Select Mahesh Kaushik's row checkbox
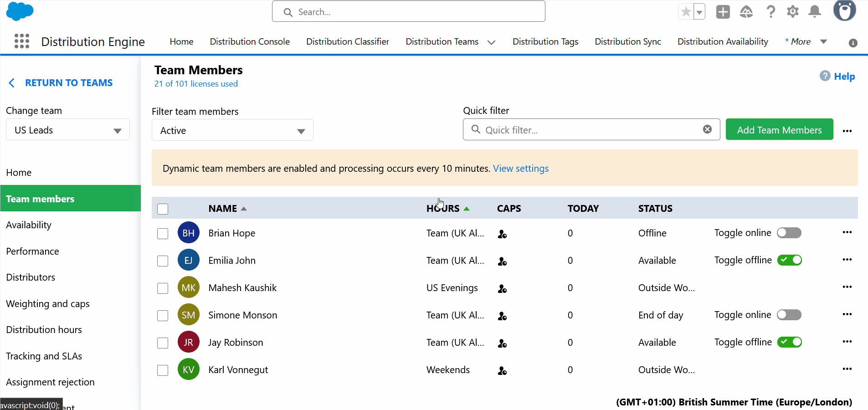Image resolution: width=868 pixels, height=410 pixels. [163, 288]
